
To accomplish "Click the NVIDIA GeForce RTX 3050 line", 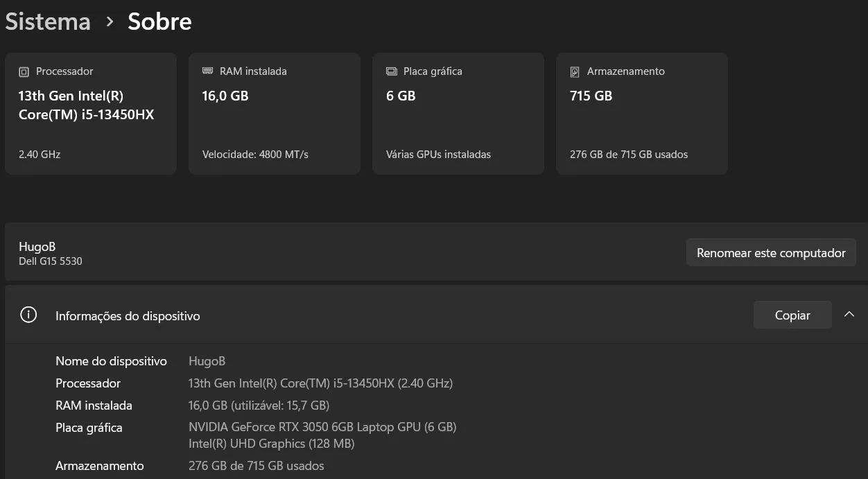I will [322, 427].
